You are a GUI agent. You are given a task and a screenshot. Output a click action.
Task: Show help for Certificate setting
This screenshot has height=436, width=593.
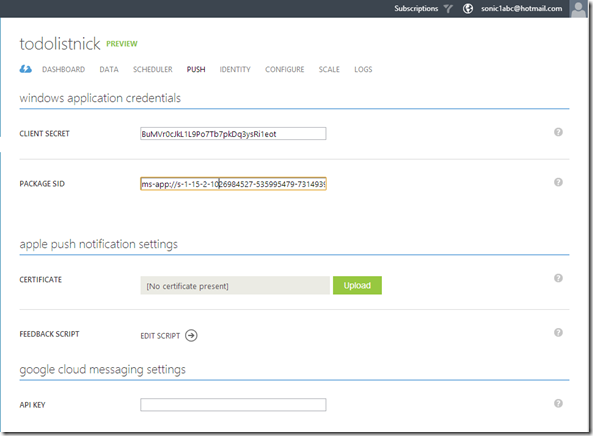click(x=558, y=278)
